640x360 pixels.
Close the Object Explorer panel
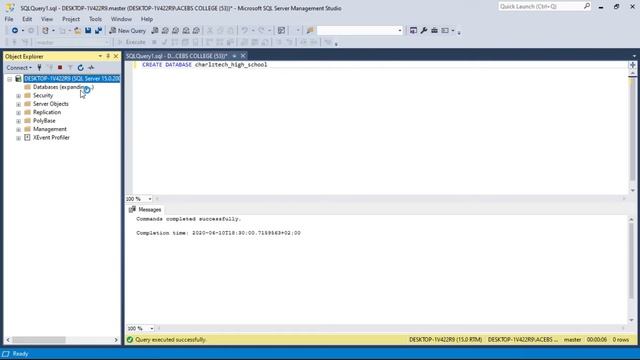[116, 56]
